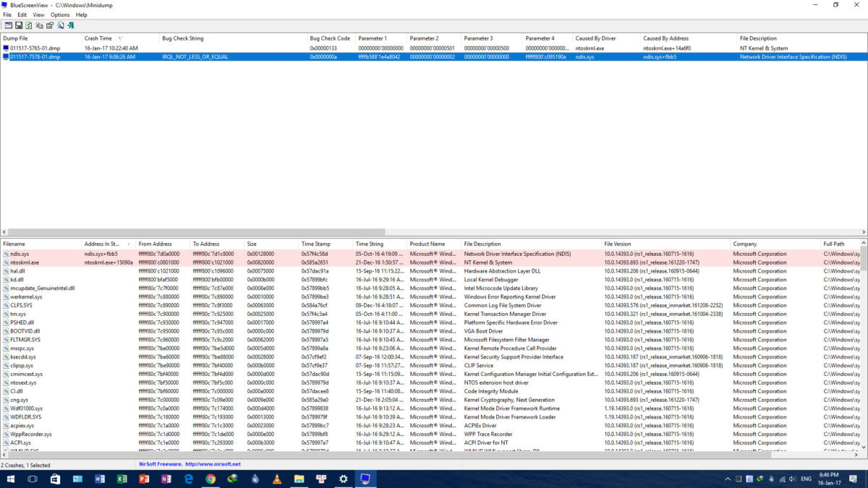Click the Caused By Driver column header
Screen dimensions: 868x488
click(x=595, y=38)
